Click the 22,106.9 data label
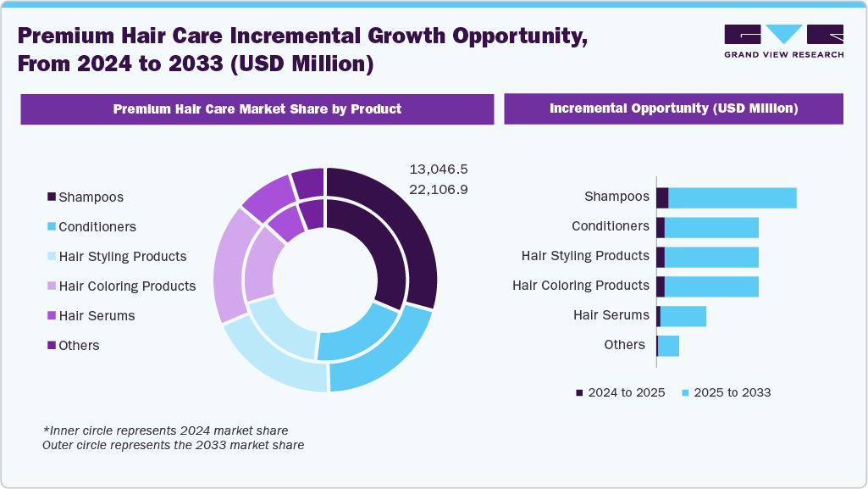The image size is (868, 489). 437,190
